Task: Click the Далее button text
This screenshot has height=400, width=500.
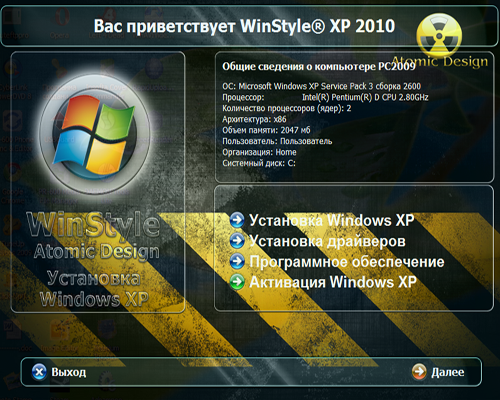Action: (x=448, y=372)
